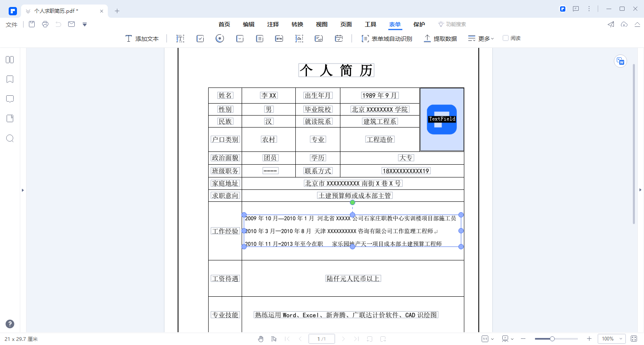Switch to the 注释 ribbon tab
Viewport: 644px width, 345px height.
pos(273,24)
